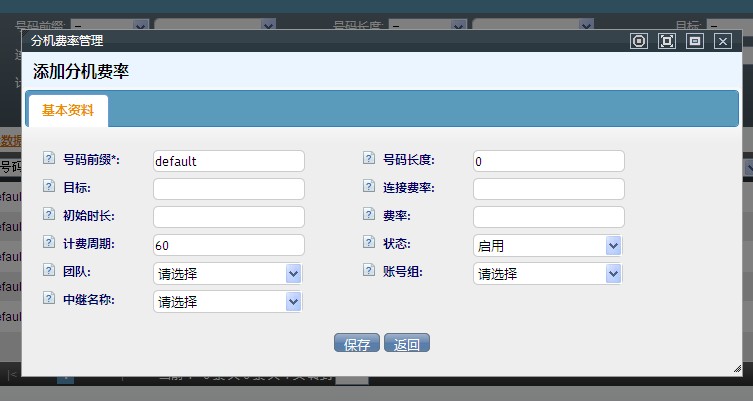Click the help icon next to 目标

pyautogui.click(x=49, y=187)
